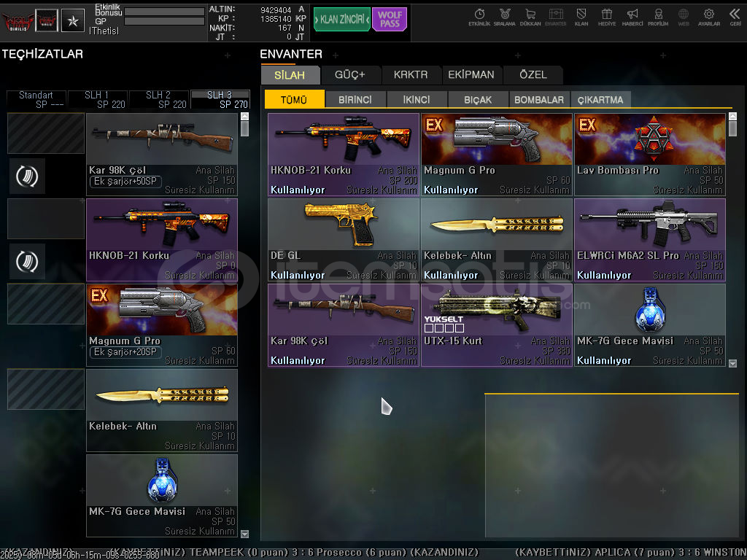Screen dimensions: 747x560
Task: Select the SLH 1 loadout tab
Action: click(x=98, y=99)
